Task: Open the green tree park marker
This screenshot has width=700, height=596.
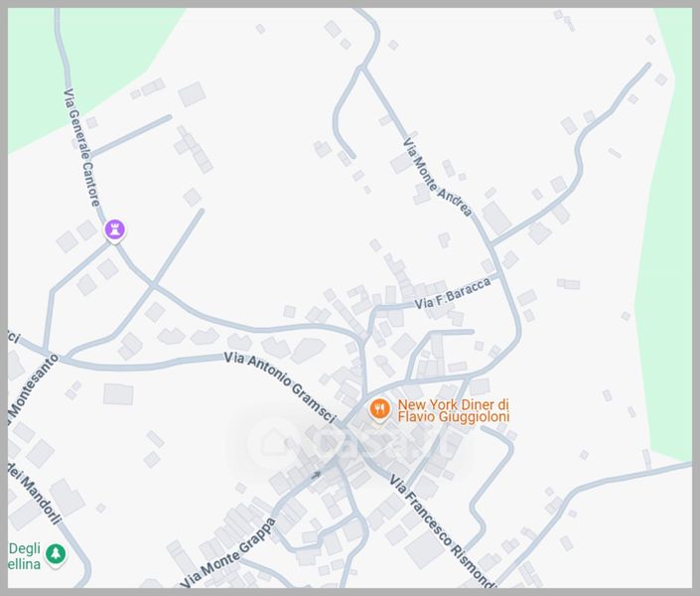Action: coord(56,554)
